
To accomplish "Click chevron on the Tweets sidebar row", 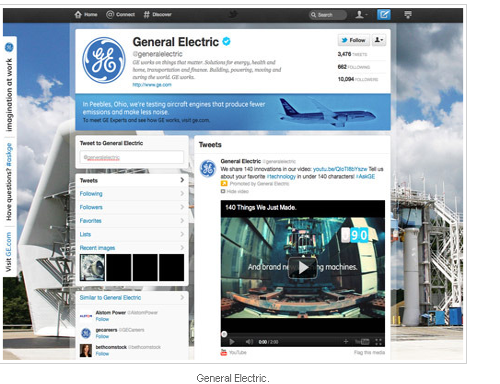I will (182, 180).
